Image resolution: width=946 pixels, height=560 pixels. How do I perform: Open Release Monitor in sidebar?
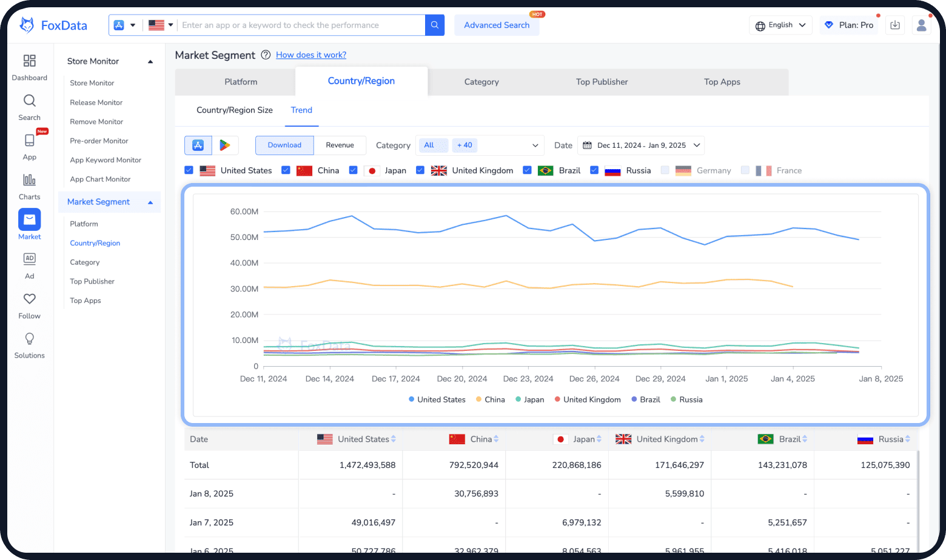pos(96,102)
